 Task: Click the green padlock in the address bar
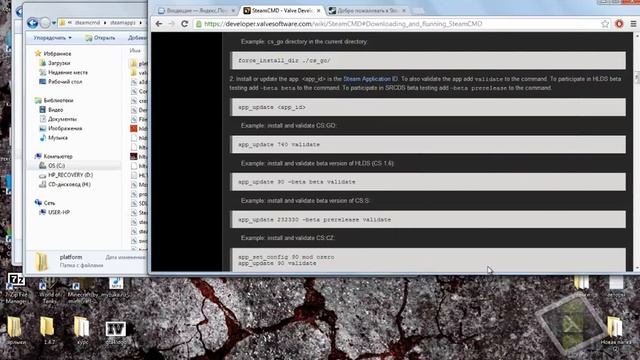(199, 24)
